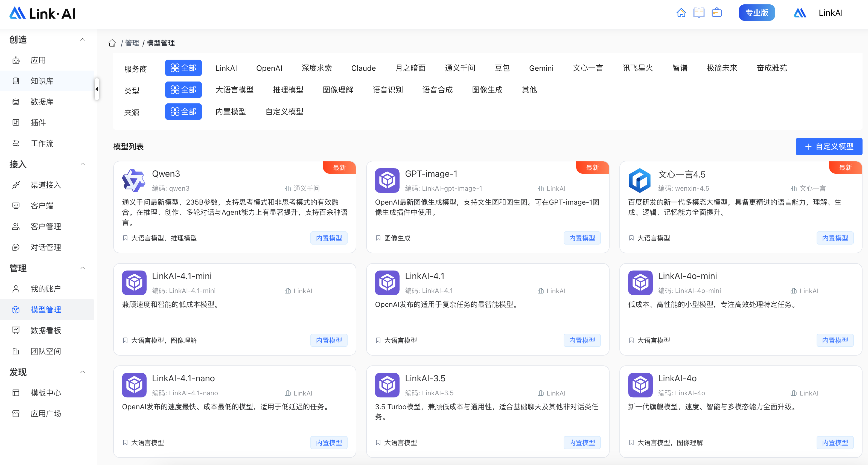Collapse the sidebar with the arrow handle
The image size is (868, 465).
click(97, 89)
